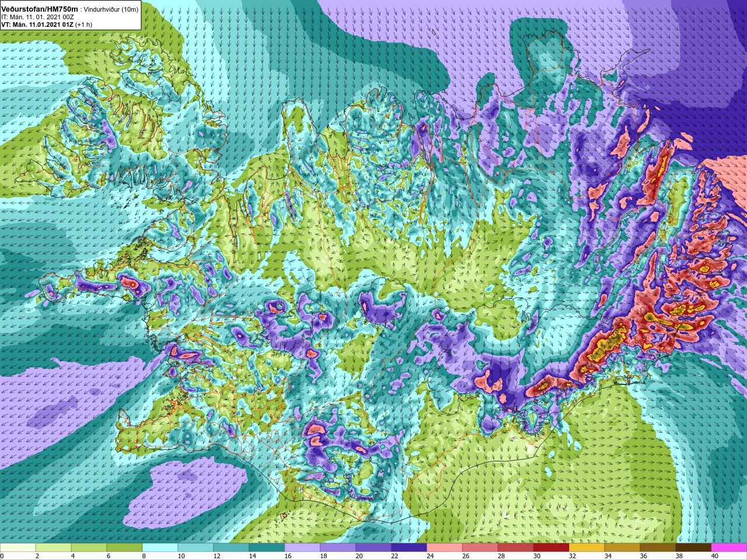Click the red 28–30 legend swatch
This screenshot has width=747, height=560.
click(x=516, y=546)
